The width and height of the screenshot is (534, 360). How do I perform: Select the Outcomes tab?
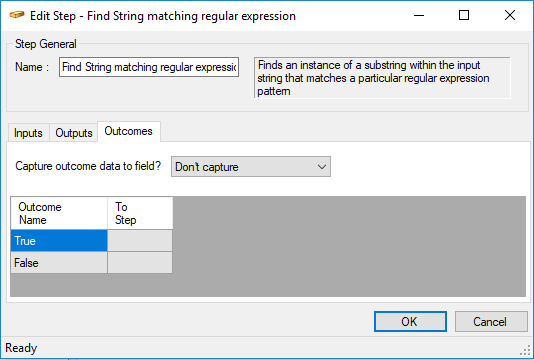point(129,131)
